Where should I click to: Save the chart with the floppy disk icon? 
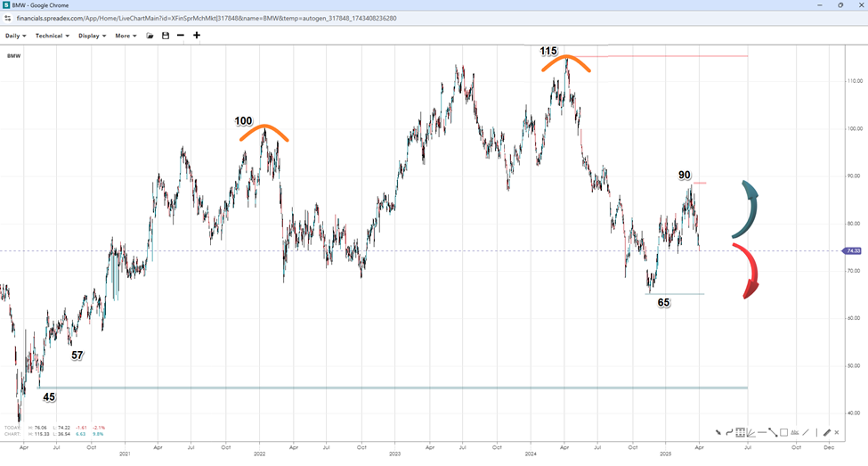click(x=166, y=36)
